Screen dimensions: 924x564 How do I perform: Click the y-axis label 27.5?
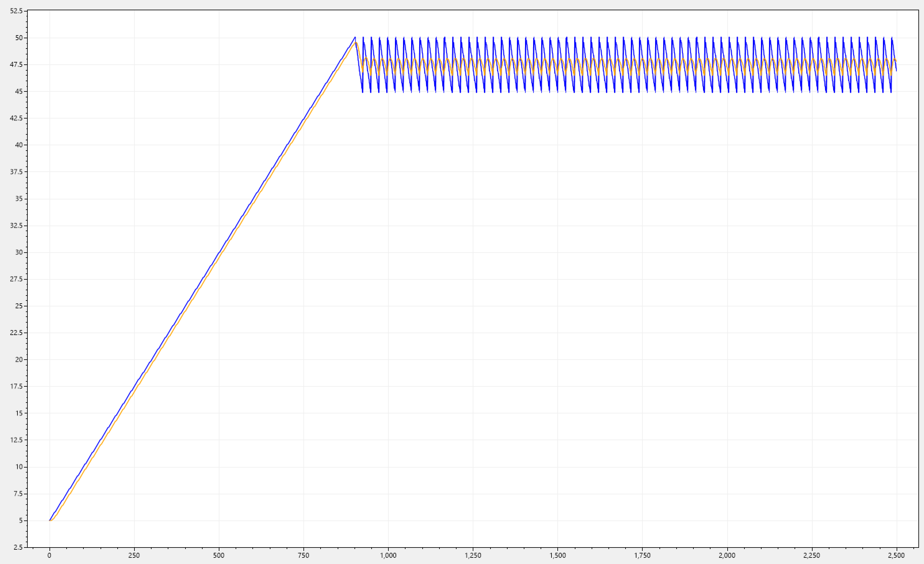[x=16, y=279]
